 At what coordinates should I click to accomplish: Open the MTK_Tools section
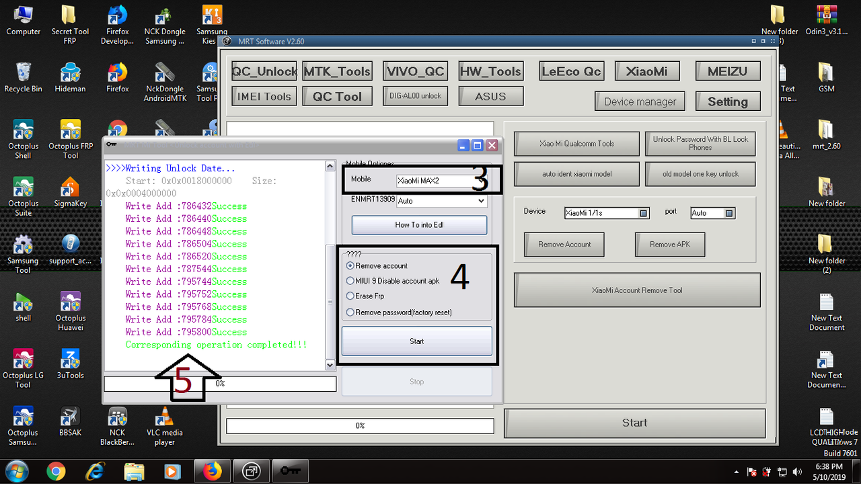click(337, 71)
